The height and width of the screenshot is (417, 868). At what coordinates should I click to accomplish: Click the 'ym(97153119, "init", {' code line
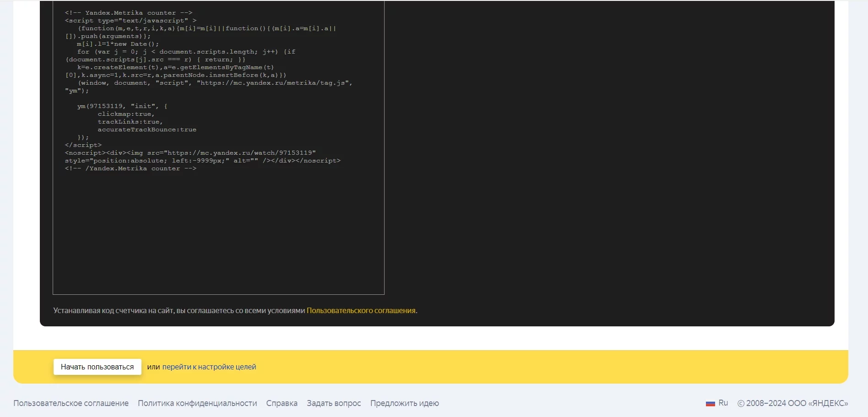click(122, 106)
